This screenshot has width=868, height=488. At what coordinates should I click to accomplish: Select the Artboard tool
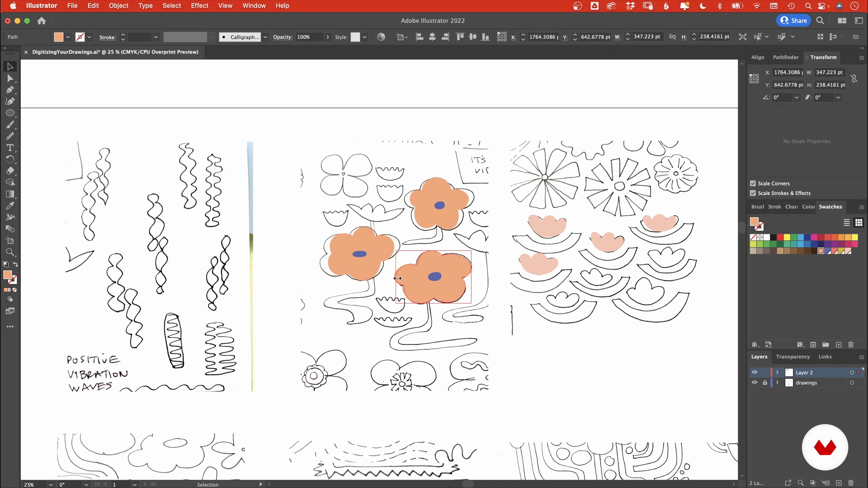pyautogui.click(x=10, y=241)
